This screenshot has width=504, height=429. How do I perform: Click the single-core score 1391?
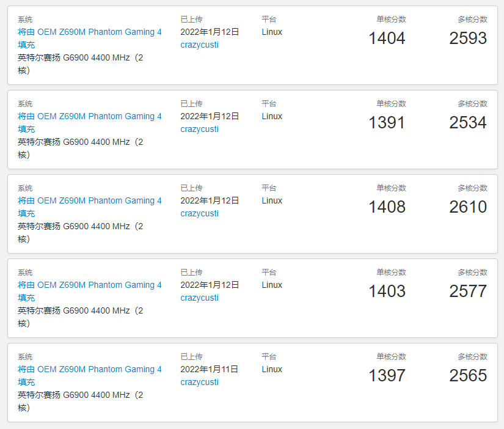tap(387, 123)
